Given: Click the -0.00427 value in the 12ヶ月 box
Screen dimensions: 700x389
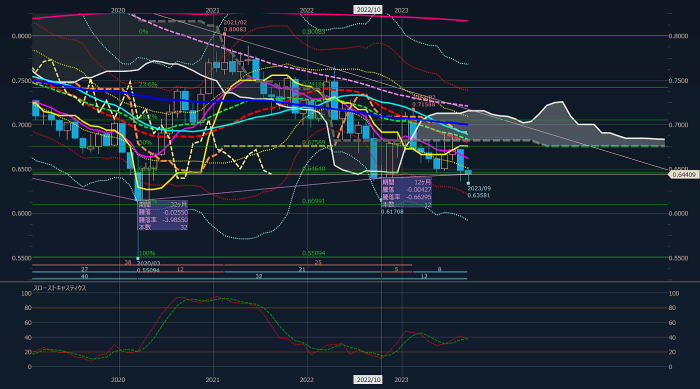Looking at the screenshot, I should (419, 190).
